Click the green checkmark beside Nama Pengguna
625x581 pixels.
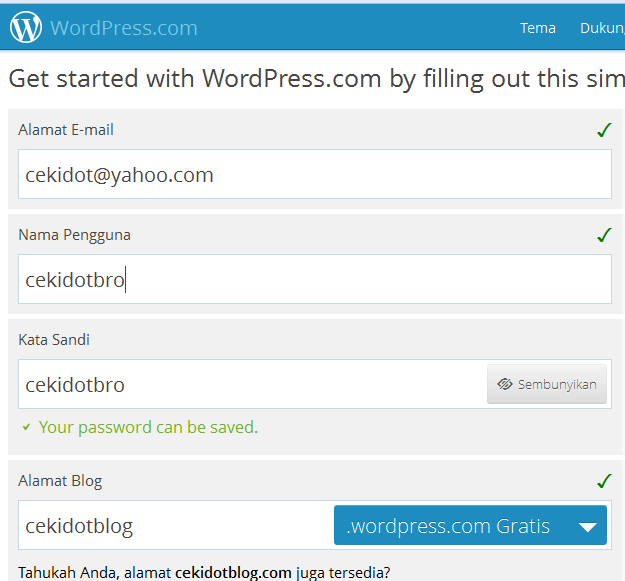tap(604, 235)
